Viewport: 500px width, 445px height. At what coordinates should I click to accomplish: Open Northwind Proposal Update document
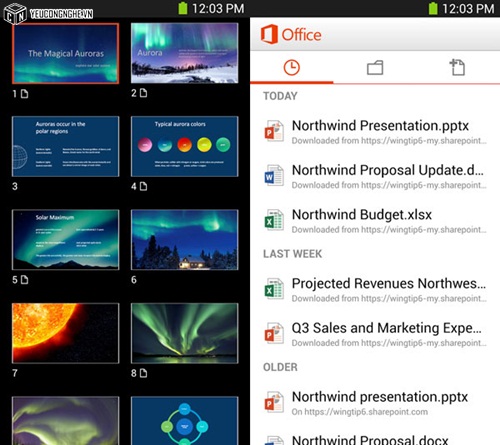pyautogui.click(x=375, y=177)
